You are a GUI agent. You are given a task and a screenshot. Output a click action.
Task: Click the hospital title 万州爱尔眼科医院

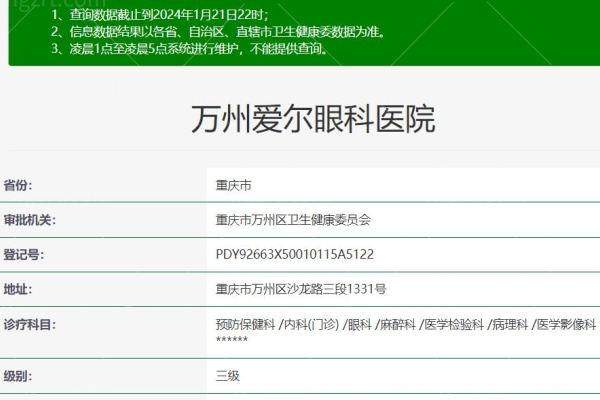313,119
